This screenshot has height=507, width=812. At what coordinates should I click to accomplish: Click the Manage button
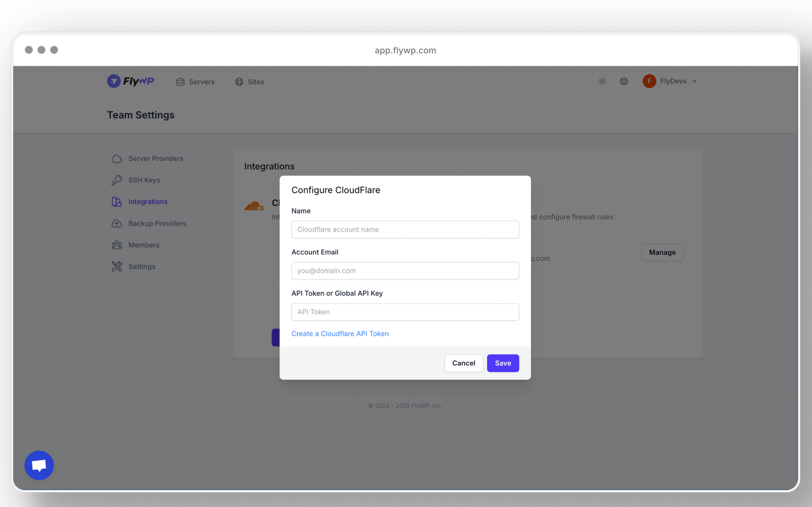pyautogui.click(x=662, y=252)
